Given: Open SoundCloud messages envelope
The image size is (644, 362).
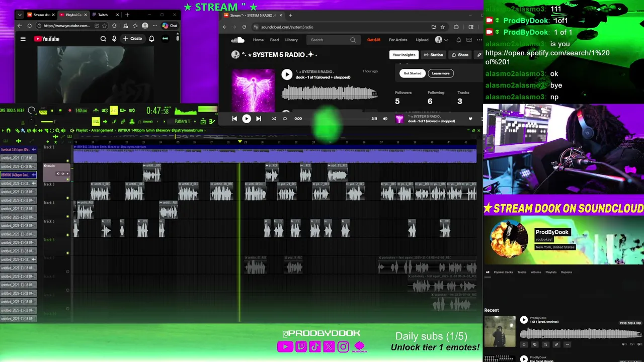Looking at the screenshot, I should coord(469,40).
